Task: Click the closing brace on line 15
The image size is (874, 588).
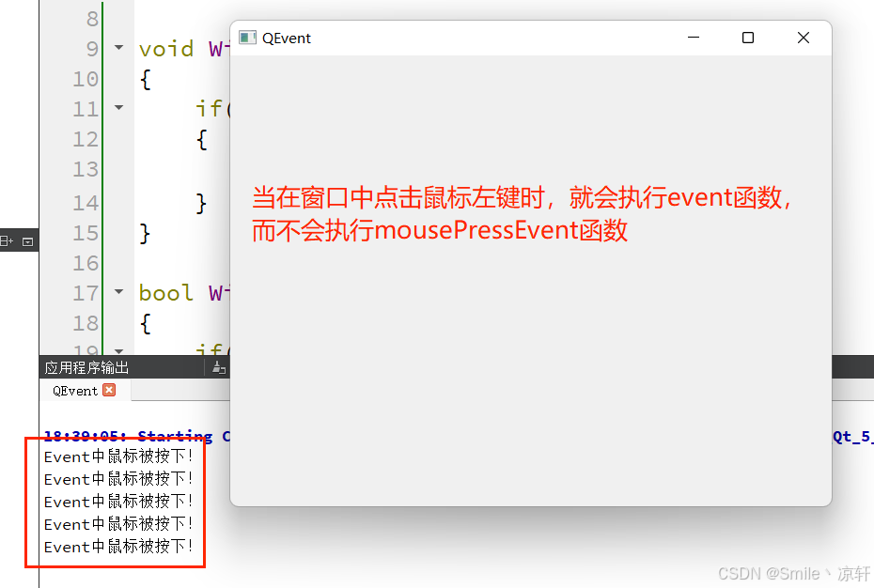Action: point(145,233)
